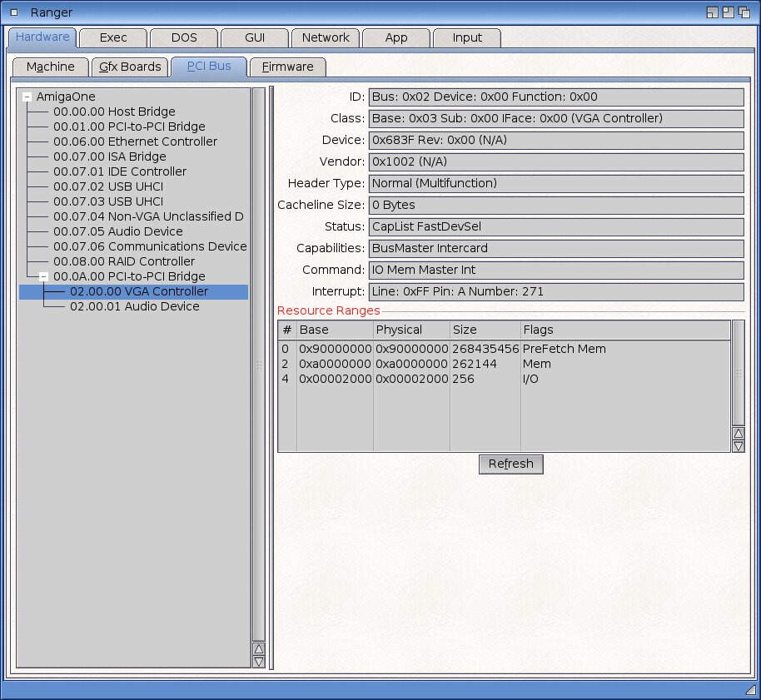Select the PCI Bus sub-tab
Viewport: 761px width, 700px height.
pyautogui.click(x=209, y=67)
